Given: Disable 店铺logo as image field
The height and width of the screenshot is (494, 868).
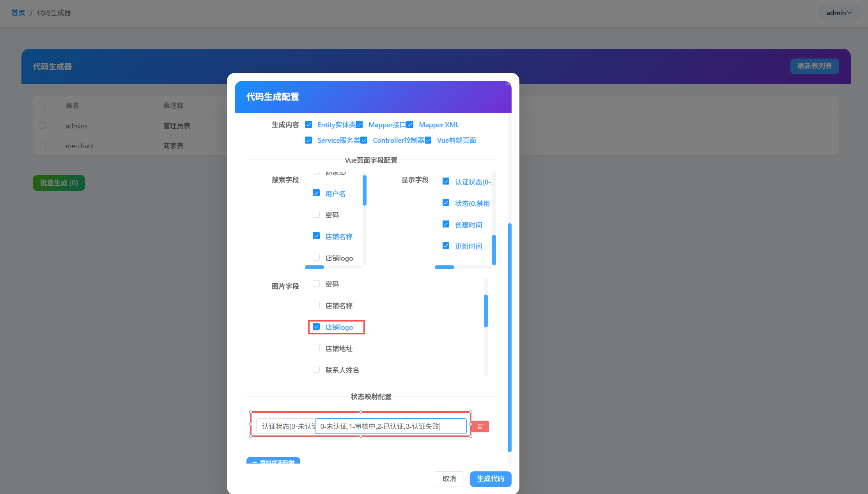Looking at the screenshot, I should tap(316, 327).
